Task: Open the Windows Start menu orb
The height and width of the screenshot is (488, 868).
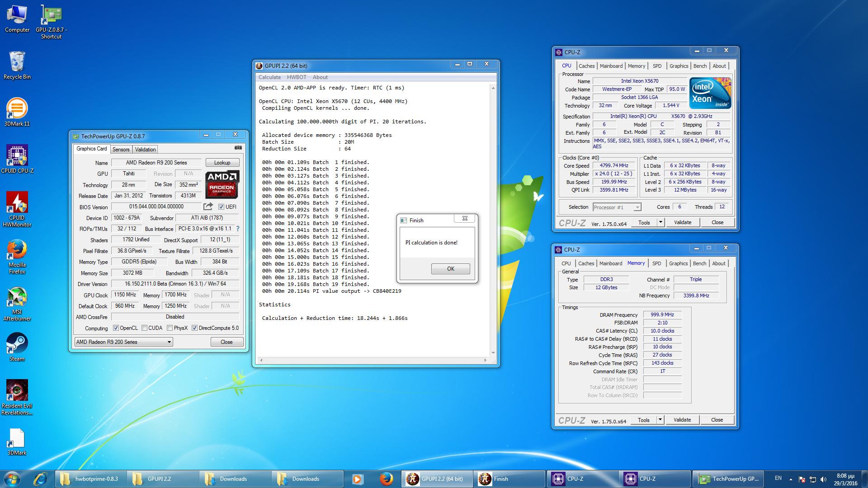Action: click(12, 479)
